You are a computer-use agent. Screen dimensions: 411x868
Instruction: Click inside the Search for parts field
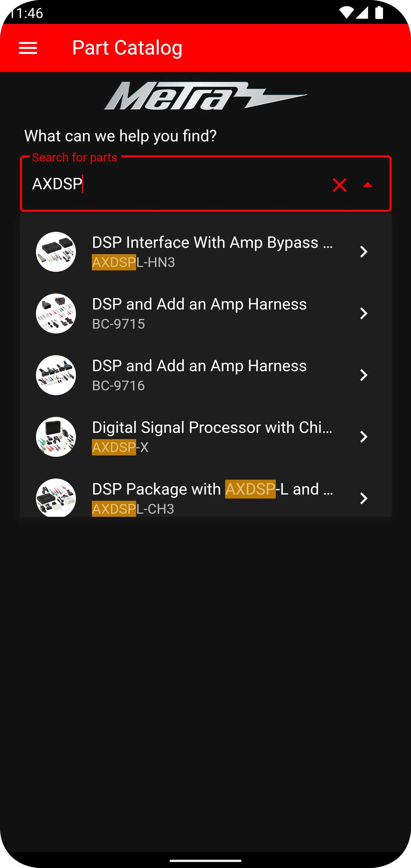(x=175, y=184)
